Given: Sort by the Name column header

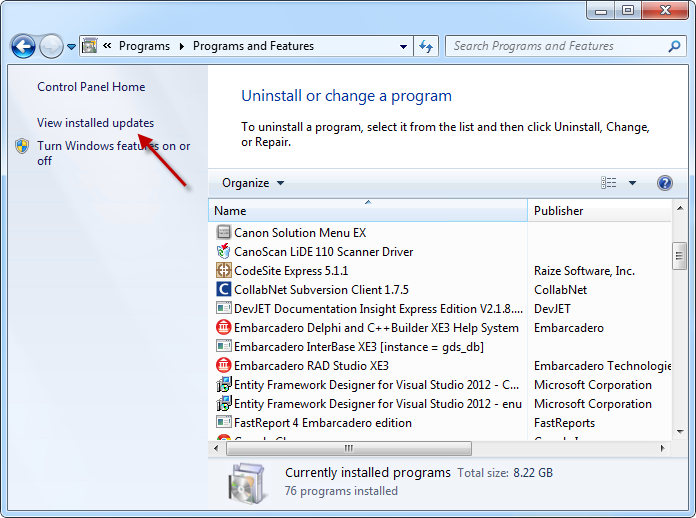Looking at the screenshot, I should tap(368, 210).
